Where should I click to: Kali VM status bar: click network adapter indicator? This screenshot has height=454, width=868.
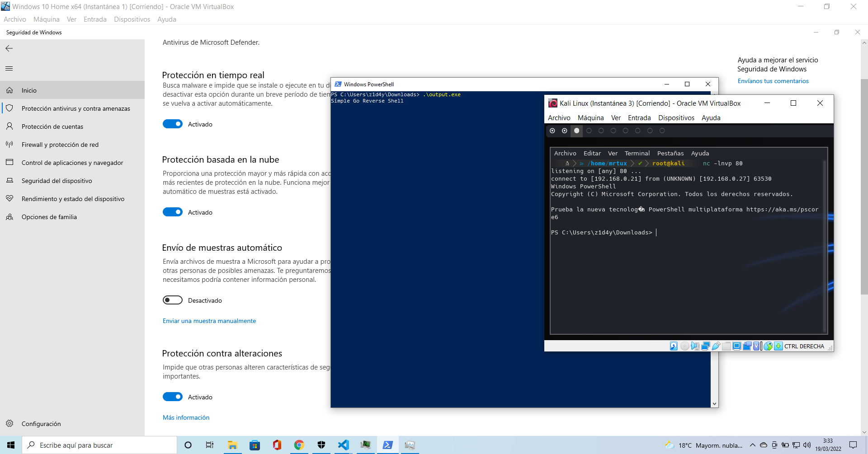[x=706, y=346]
